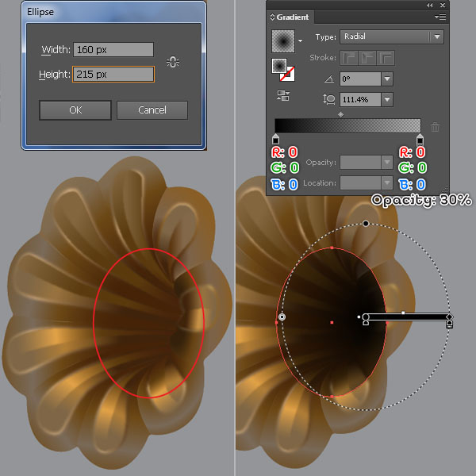
Task: Open the Gradient panel options menu
Action: coord(440,17)
